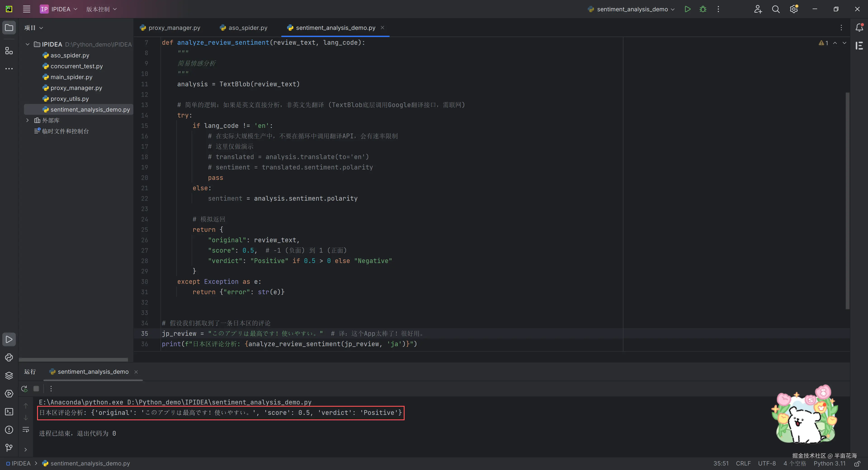Open the notifications bell
The height and width of the screenshot is (470, 868).
[859, 28]
